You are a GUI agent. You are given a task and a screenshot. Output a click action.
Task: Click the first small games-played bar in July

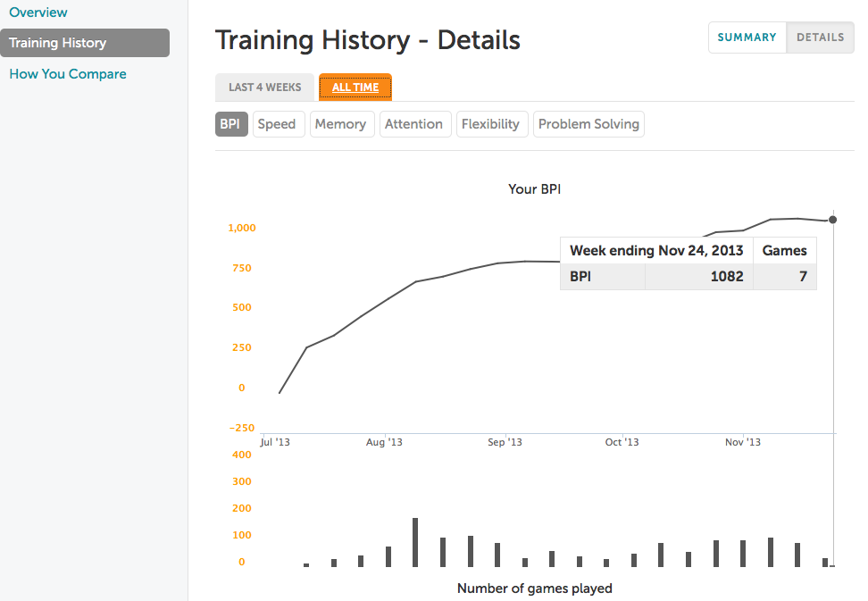click(x=306, y=565)
